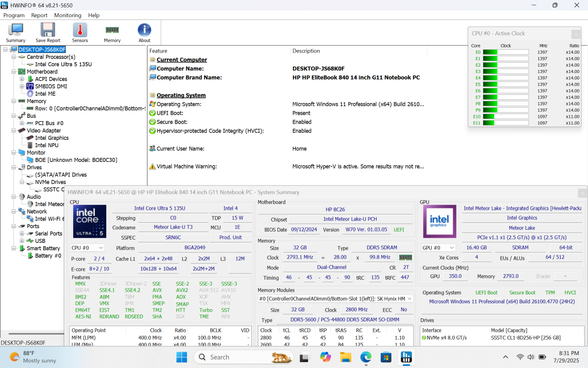Image resolution: width=588 pixels, height=368 pixels.
Task: Open Microsoft Store from the taskbar
Action: click(386, 357)
